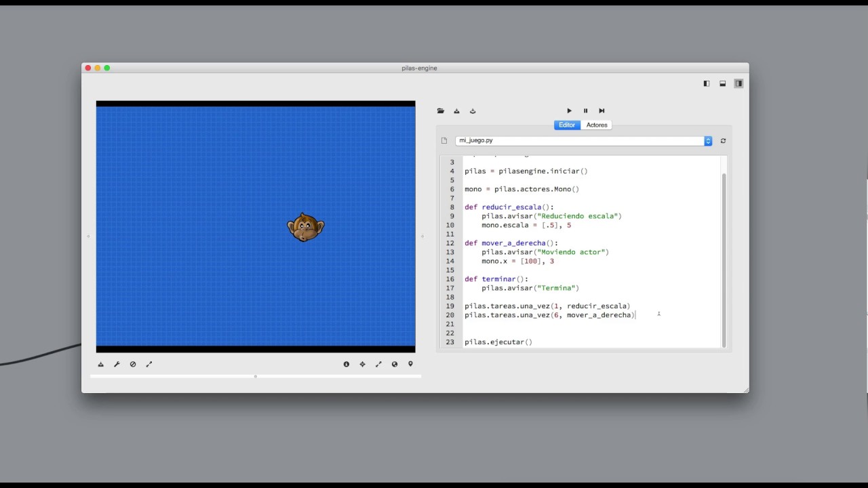Click the small arrow handle between canvas and editor
Image resolution: width=868 pixels, height=488 pixels.
[x=422, y=237]
